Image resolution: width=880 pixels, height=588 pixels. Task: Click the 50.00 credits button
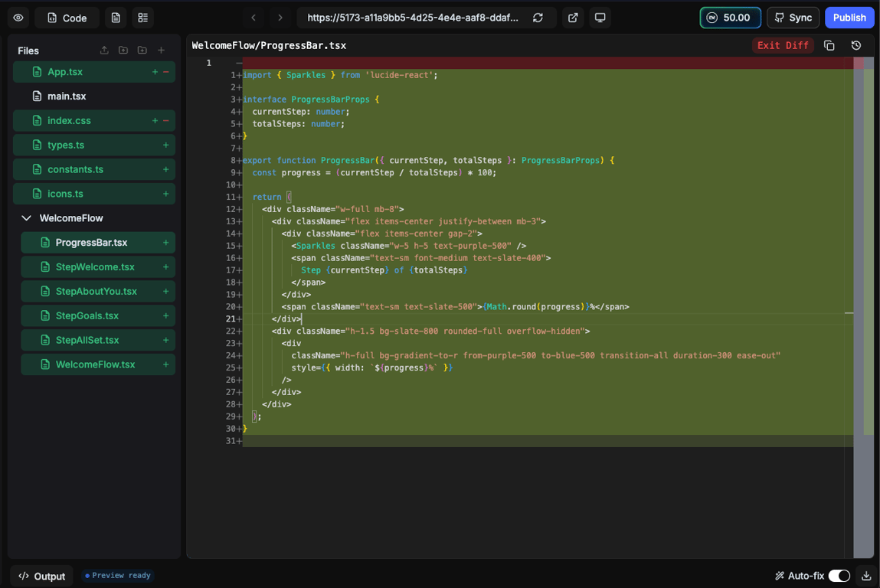point(730,18)
